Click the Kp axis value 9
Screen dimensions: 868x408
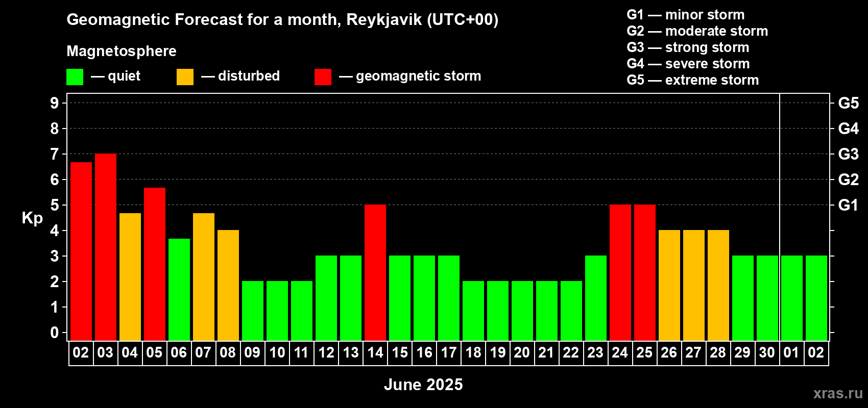(x=55, y=103)
